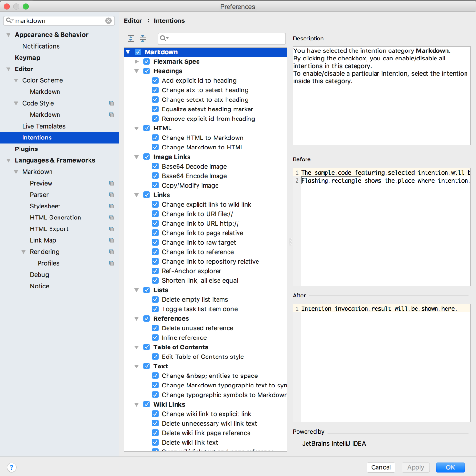
Task: Uncheck Change HTML to Markdown
Action: (155, 138)
